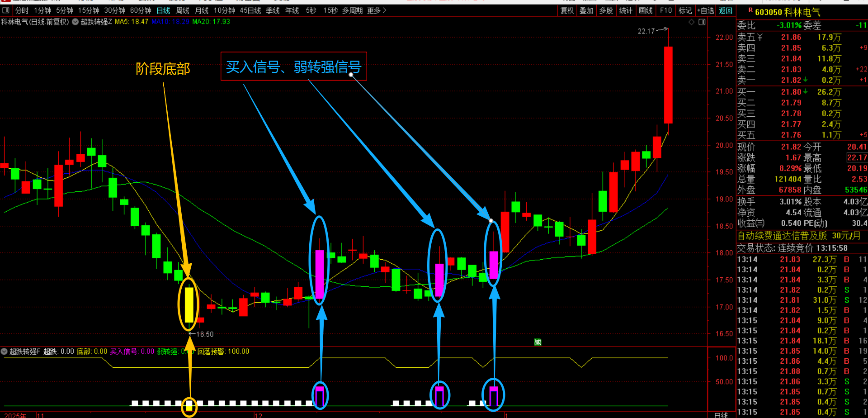
Task: Click the 减 marker on the chart
Action: pos(538,342)
